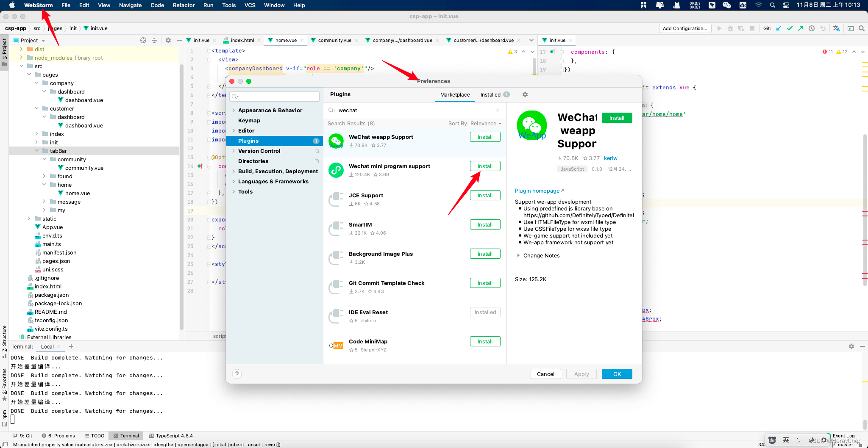Open Event Log in status bar
The image size is (868, 448).
coord(843,435)
